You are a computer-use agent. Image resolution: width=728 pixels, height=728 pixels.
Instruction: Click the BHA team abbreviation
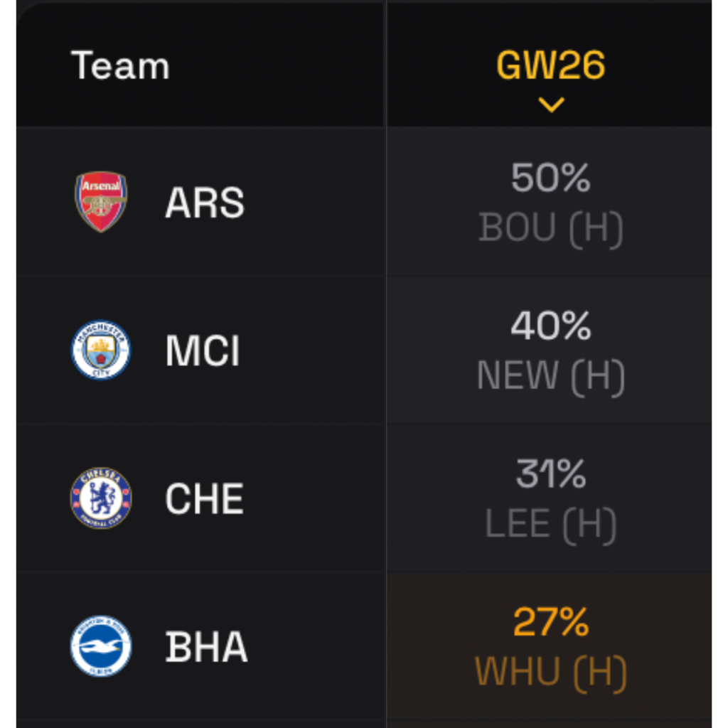(x=206, y=646)
